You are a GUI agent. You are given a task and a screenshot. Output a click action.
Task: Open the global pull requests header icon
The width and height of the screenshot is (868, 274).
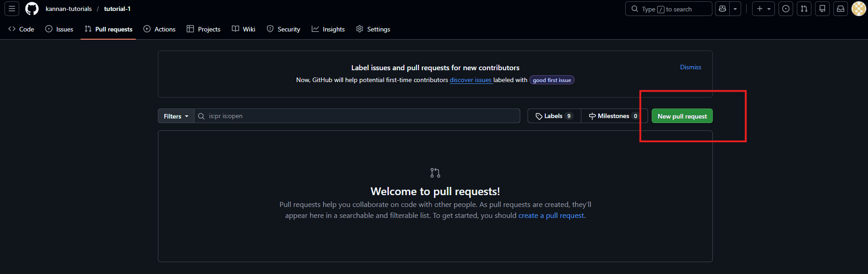tap(804, 9)
